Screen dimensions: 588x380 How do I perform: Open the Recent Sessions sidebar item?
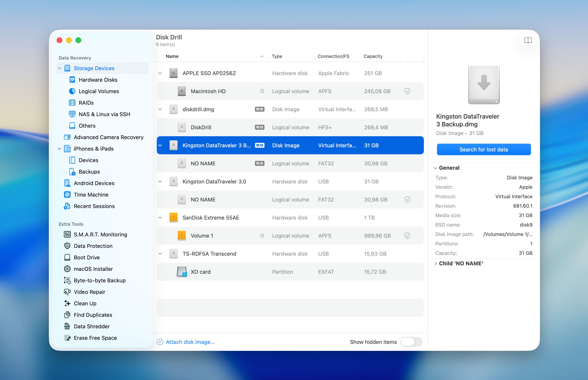click(102, 206)
